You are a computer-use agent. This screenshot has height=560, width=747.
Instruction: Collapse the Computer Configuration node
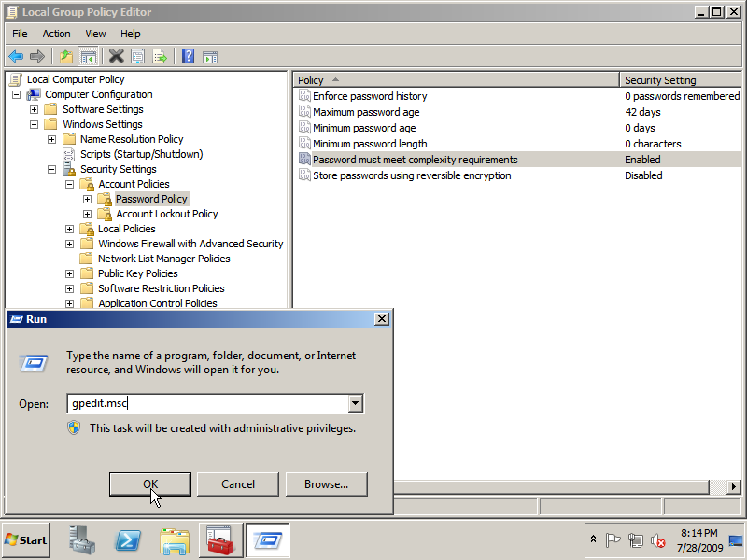point(16,95)
